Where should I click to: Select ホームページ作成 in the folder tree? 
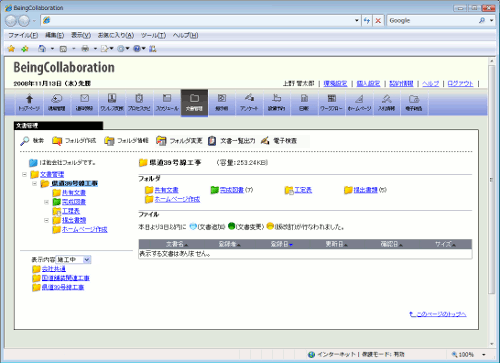(x=85, y=230)
